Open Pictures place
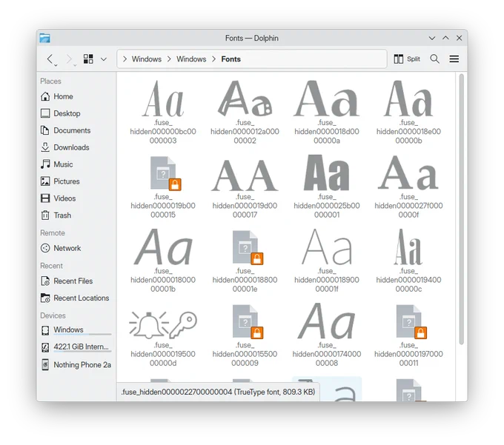504x445 pixels. (x=76, y=181)
